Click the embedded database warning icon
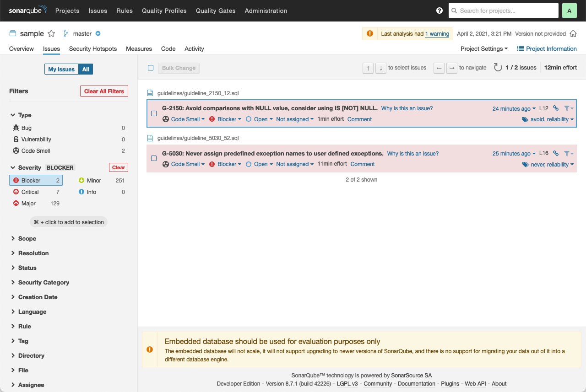Image resolution: width=586 pixels, height=392 pixels. tap(150, 349)
